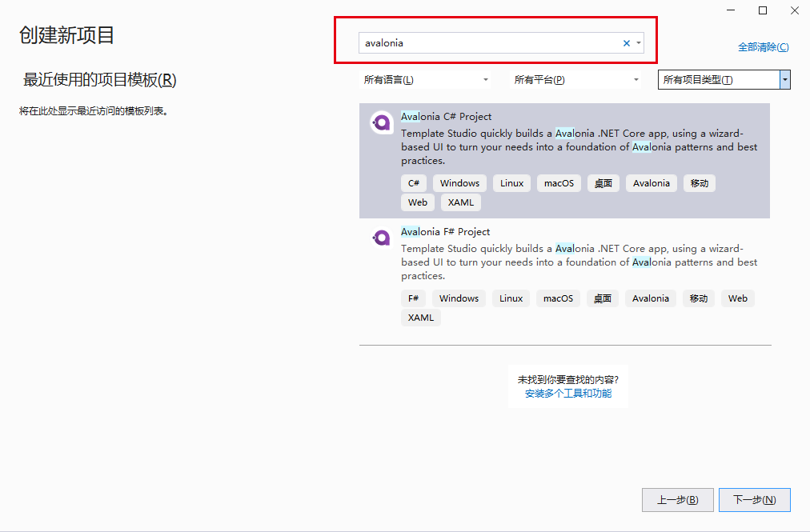This screenshot has height=532, width=810.
Task: Click the 移动 tag in C# project
Action: 700,183
